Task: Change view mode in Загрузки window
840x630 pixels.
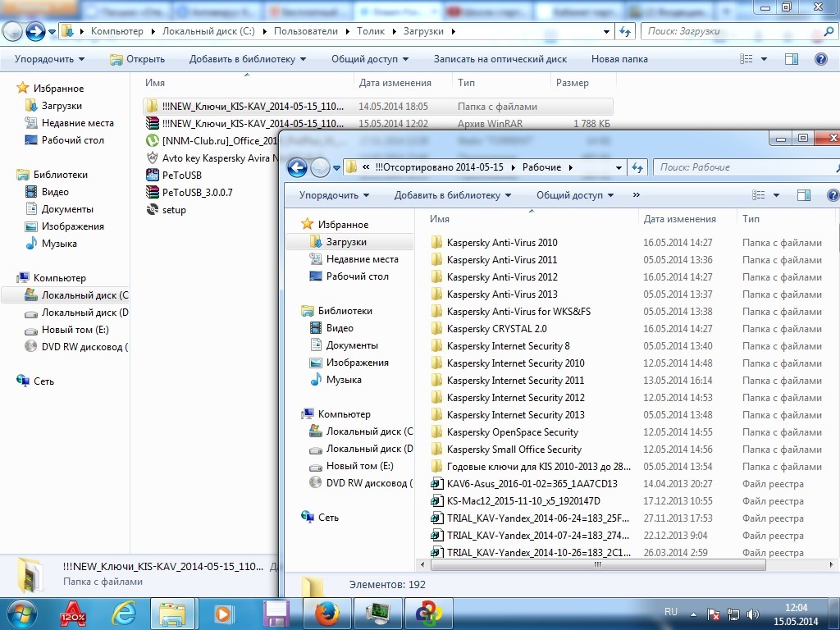Action: click(x=746, y=59)
